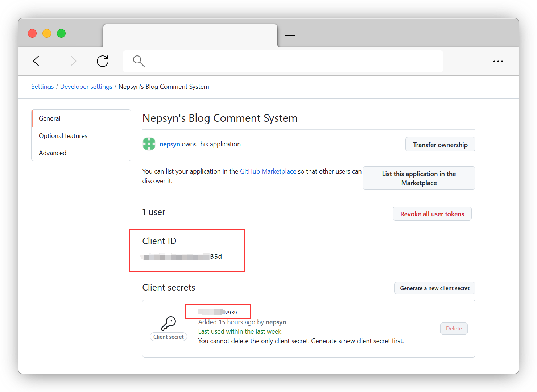
Task: Open Developer settings breadcrumb link
Action: coord(86,87)
